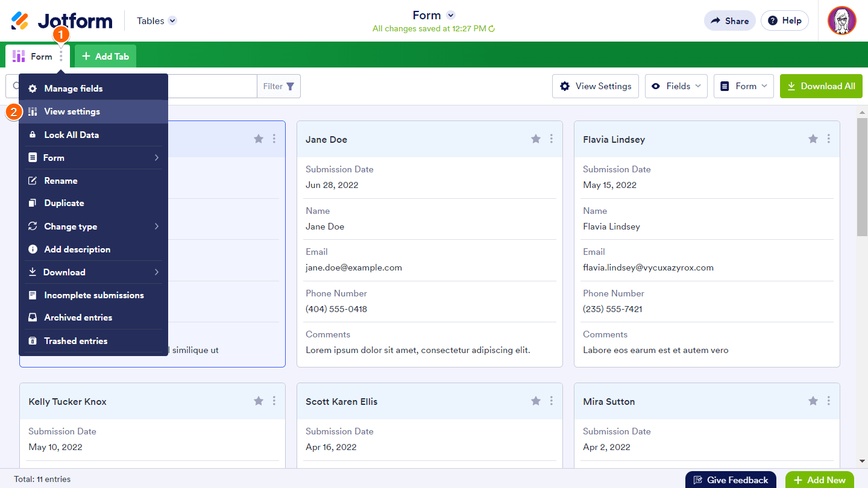
Task: Click the Jotform logo icon
Action: pyautogui.click(x=20, y=21)
